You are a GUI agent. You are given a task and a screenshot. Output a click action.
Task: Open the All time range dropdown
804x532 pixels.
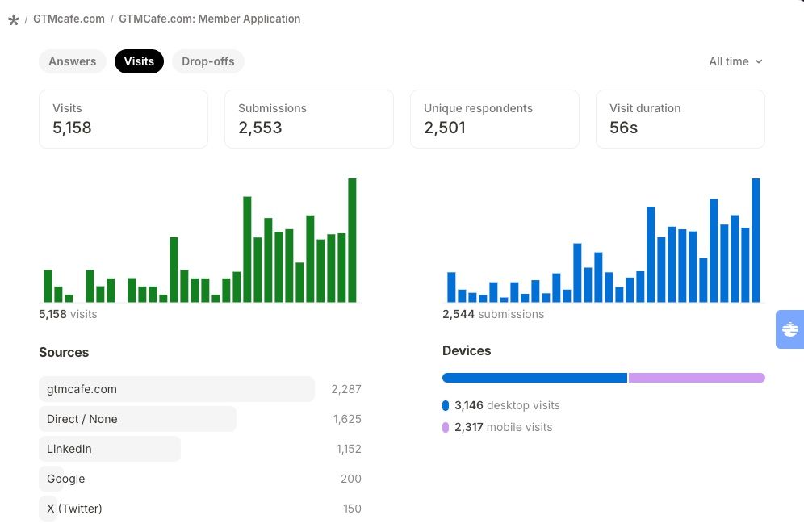736,61
